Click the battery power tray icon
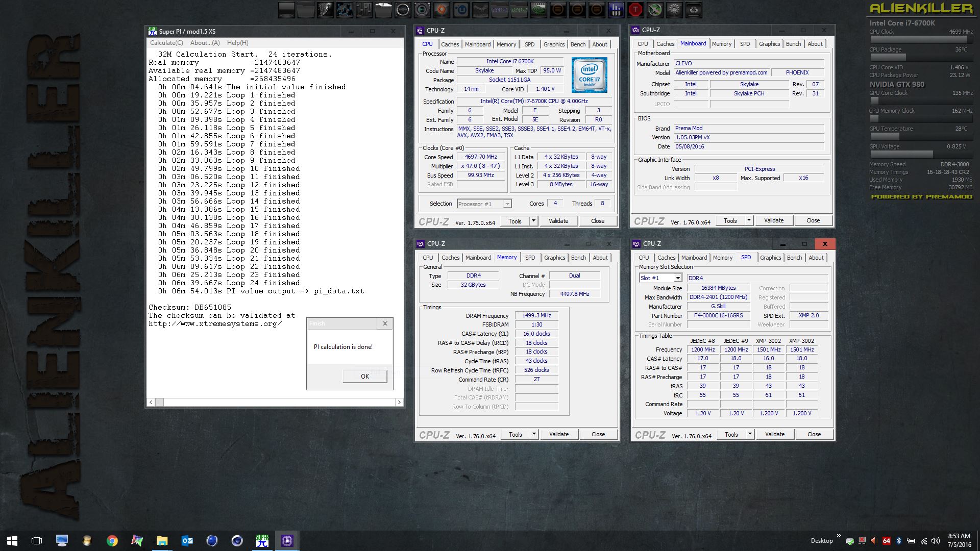The image size is (980, 551). (x=911, y=541)
